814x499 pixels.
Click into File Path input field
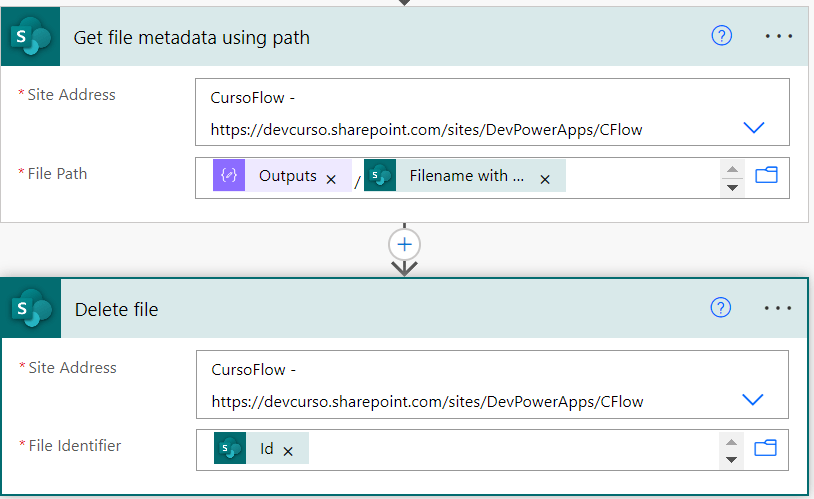pyautogui.click(x=492, y=178)
